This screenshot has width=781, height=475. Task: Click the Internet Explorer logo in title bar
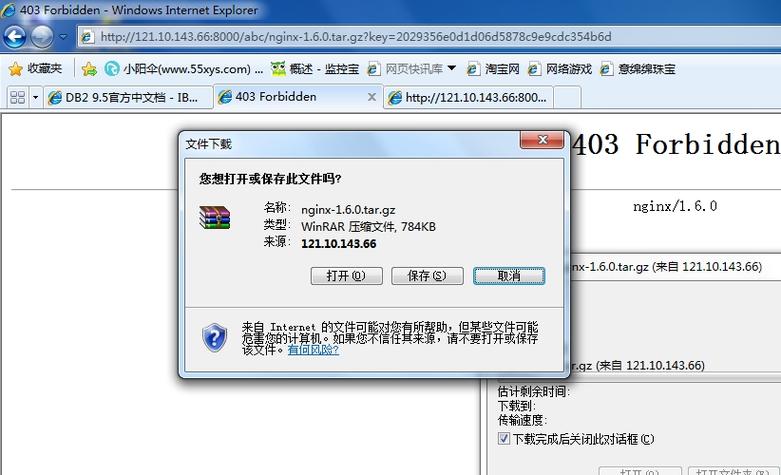[8, 10]
